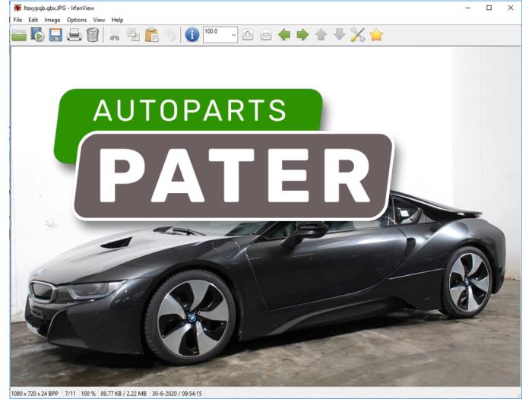The width and height of the screenshot is (532, 399).
Task: Click the displayed car photo
Action: pyautogui.click(x=266, y=217)
